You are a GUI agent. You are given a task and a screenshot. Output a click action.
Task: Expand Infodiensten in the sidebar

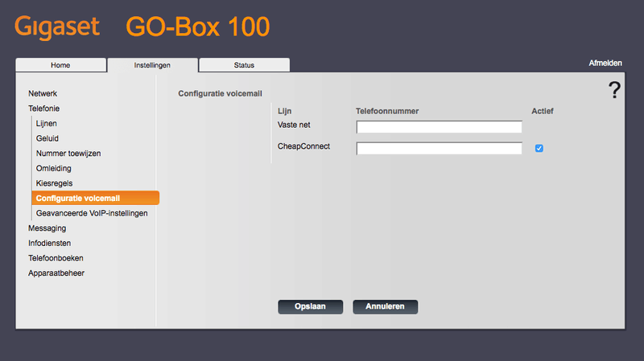[x=50, y=244]
